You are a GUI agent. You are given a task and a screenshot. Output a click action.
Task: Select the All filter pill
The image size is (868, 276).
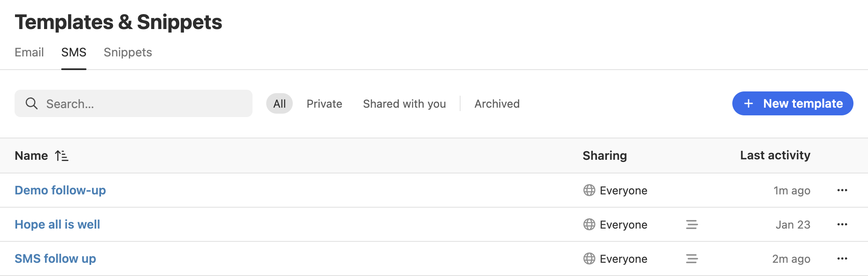[279, 103]
